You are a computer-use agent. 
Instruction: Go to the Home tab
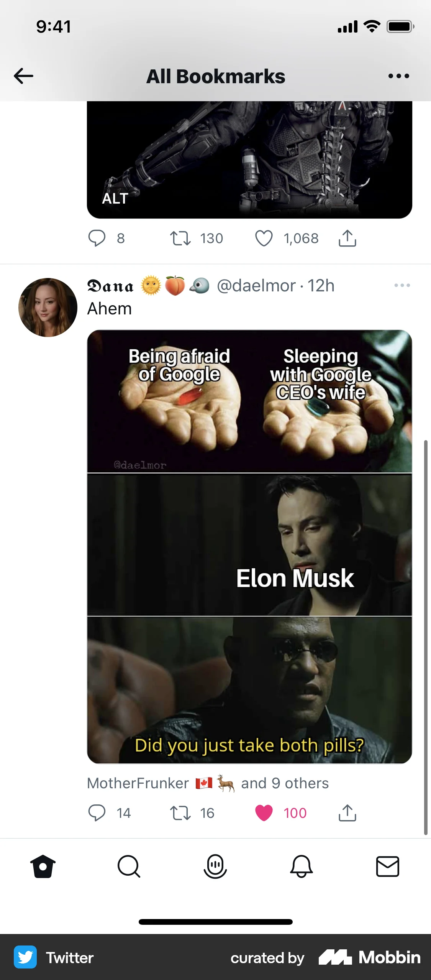tap(43, 867)
